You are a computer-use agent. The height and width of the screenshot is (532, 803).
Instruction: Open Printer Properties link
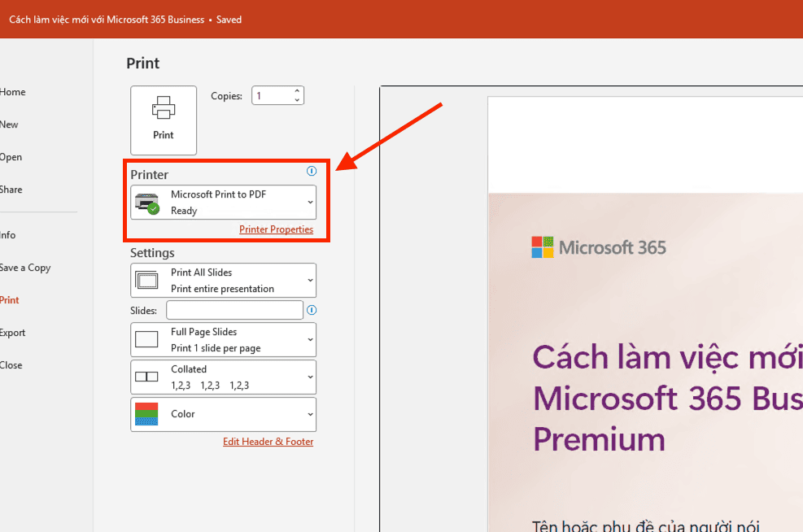(x=276, y=229)
